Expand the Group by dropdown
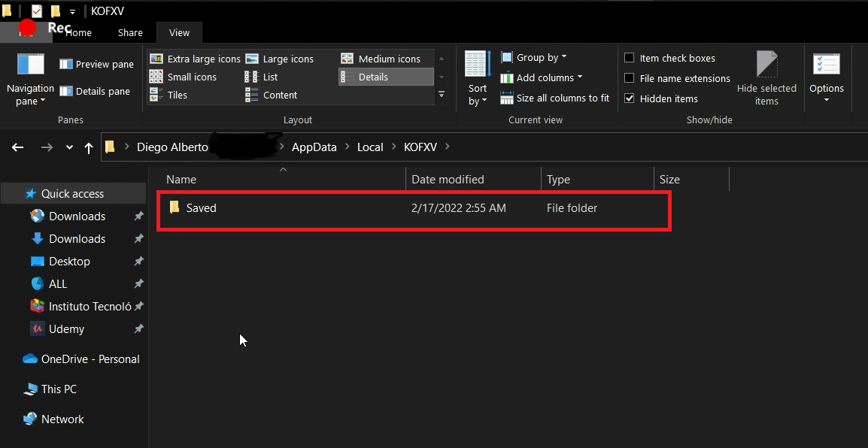Viewport: 868px width, 448px height. point(533,57)
